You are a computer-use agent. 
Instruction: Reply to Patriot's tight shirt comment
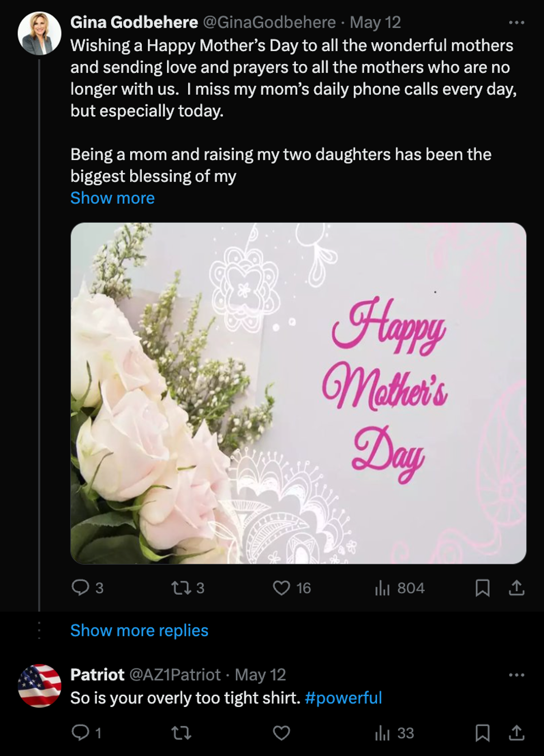(x=81, y=733)
